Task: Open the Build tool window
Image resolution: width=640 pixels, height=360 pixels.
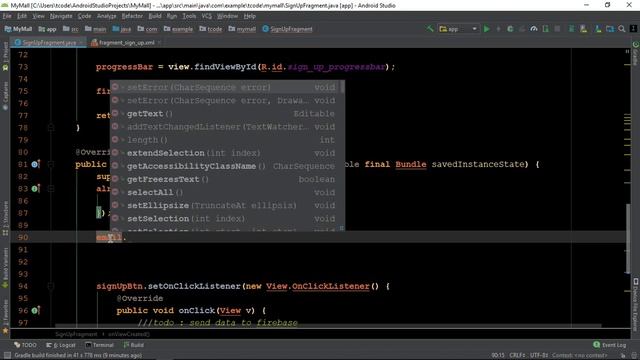Action: [x=133, y=345]
